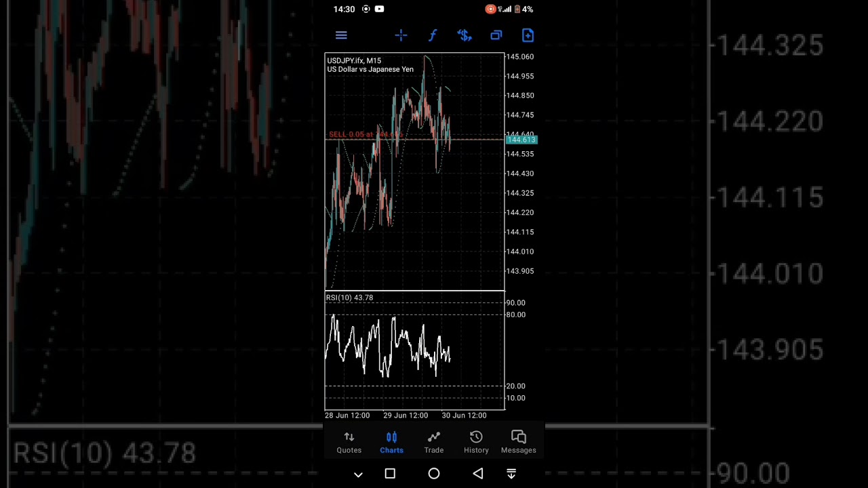The width and height of the screenshot is (868, 488).
Task: Hide the navigation bar with the chevron
Action: (358, 474)
